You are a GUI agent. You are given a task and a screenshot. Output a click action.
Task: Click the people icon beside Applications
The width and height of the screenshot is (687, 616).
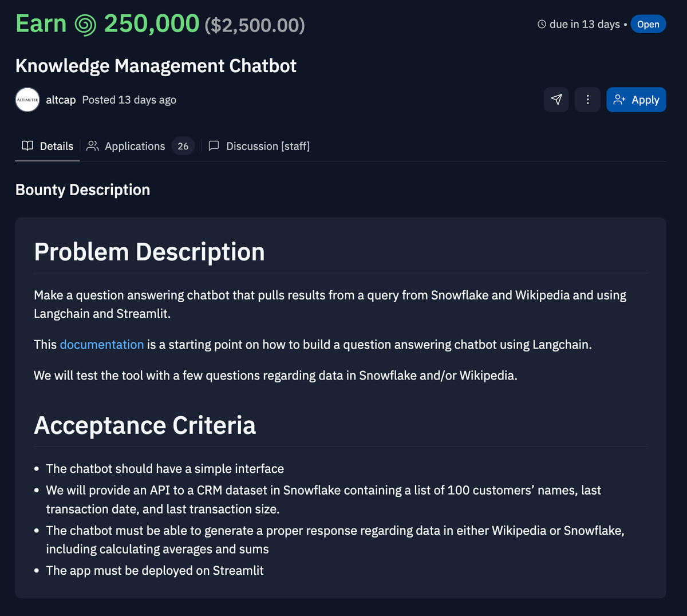point(92,146)
